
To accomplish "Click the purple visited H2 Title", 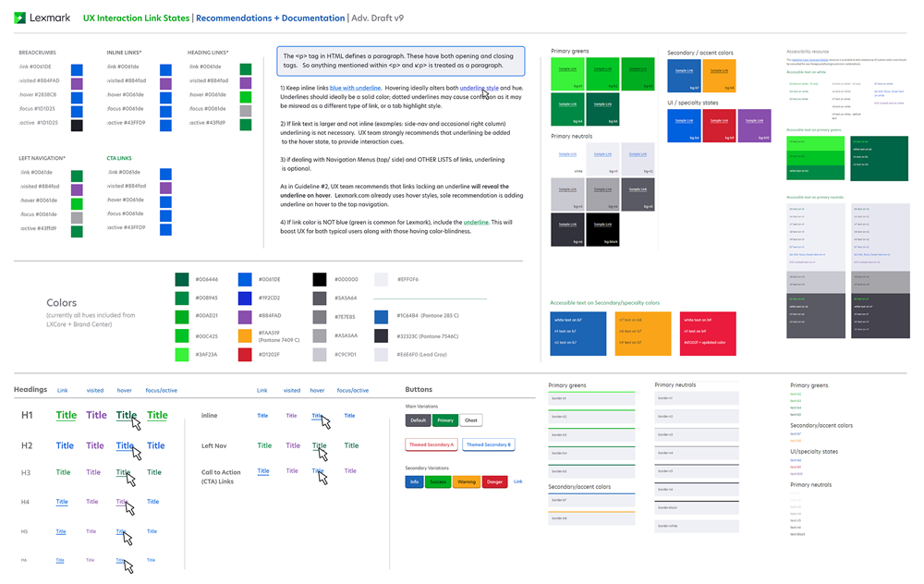I will 95,445.
